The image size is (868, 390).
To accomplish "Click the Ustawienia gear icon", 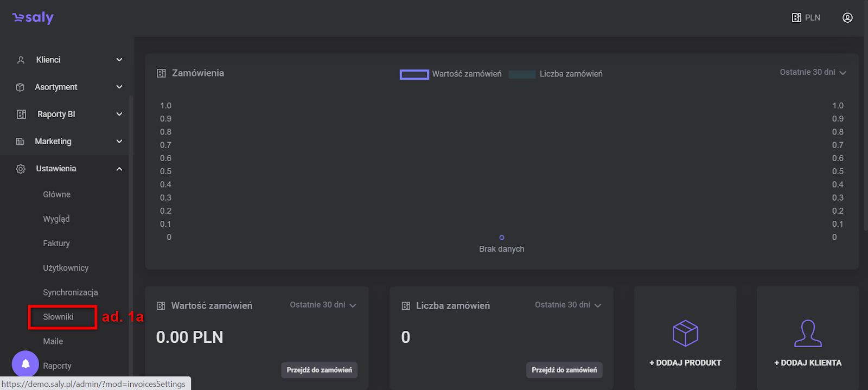I will click(21, 169).
